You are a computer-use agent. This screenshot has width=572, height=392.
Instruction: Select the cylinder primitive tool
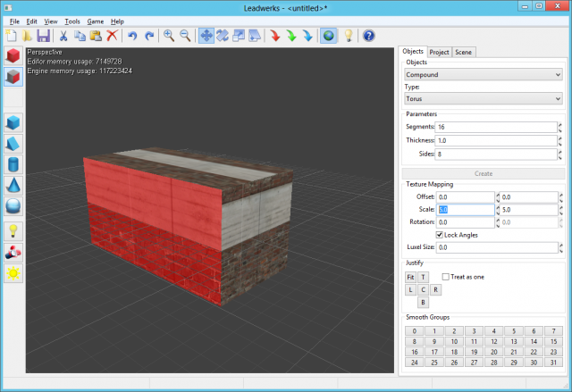click(x=13, y=164)
